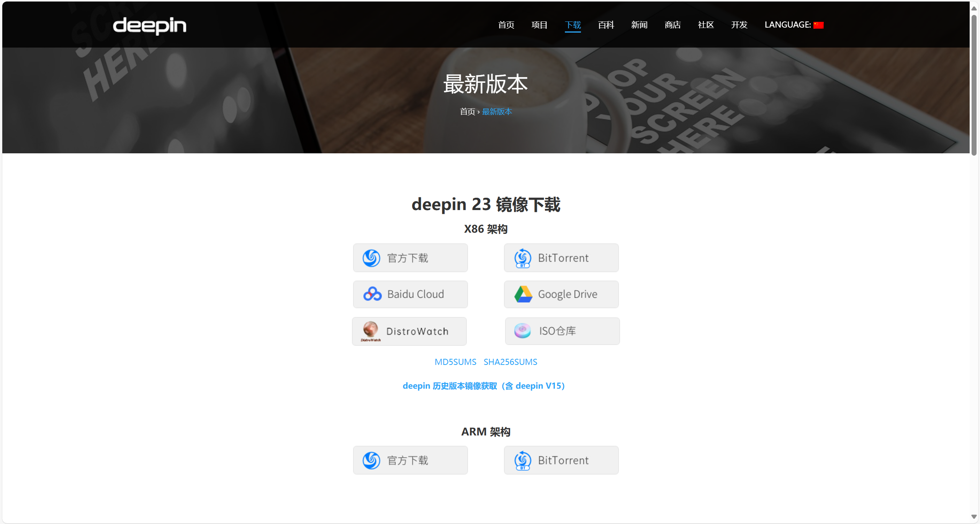
Task: Open the 百科 menu item
Action: (x=606, y=25)
